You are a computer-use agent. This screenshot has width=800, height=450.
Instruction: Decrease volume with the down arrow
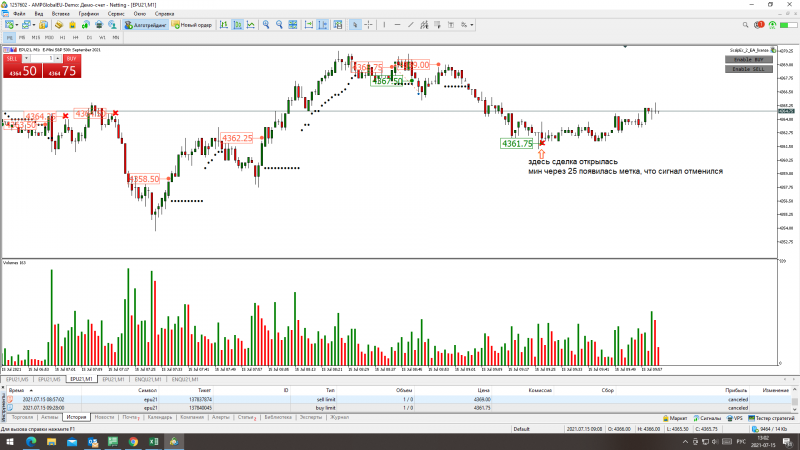[26, 59]
